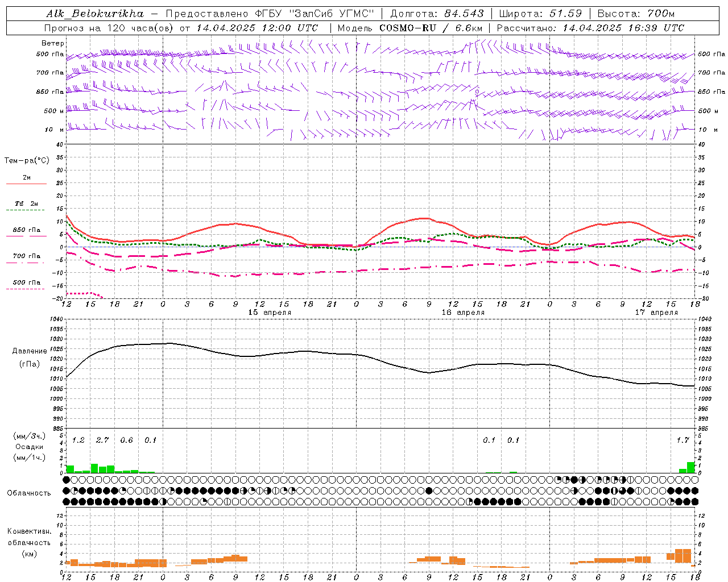The height and width of the screenshot is (582, 728).
Task: Click the "850 гПа" entry in the temperature legend
Action: coord(27,230)
